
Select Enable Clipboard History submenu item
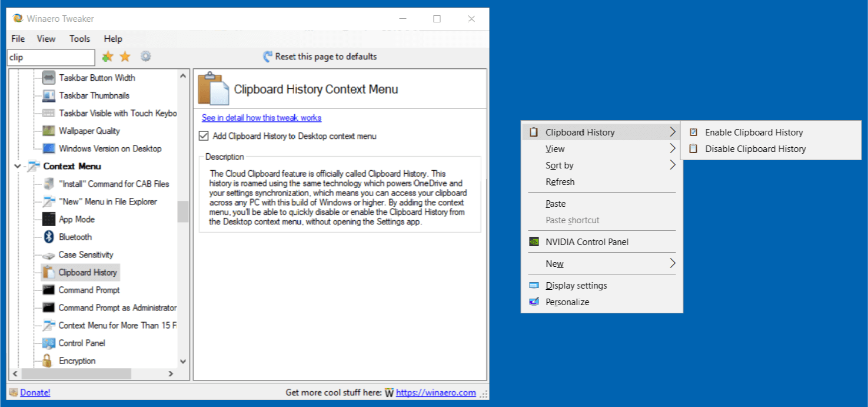coord(770,133)
